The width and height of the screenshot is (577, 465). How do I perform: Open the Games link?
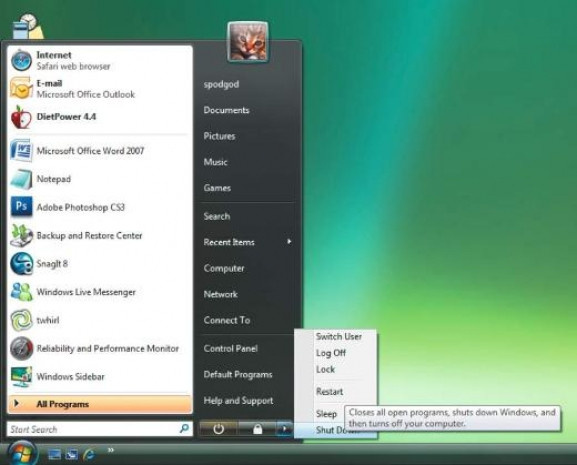click(217, 188)
